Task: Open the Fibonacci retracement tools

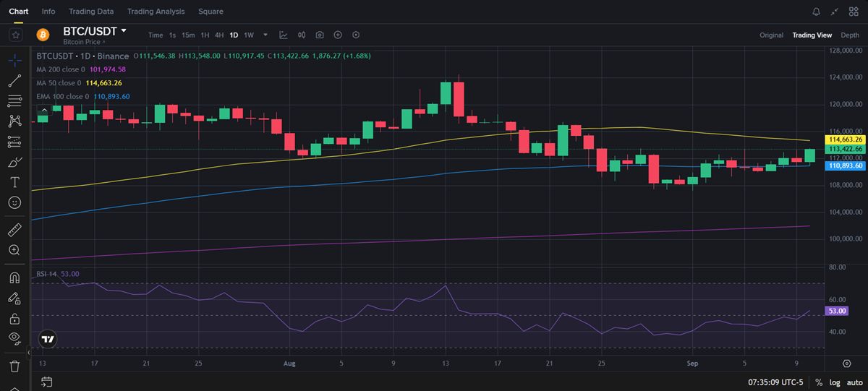Action: [x=14, y=100]
